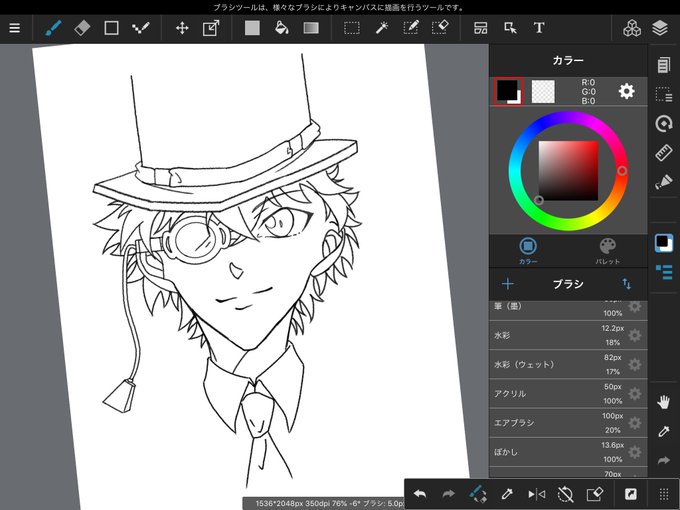This screenshot has width=680, height=510.
Task: Open the selection menu in right sidebar
Action: pos(664,94)
